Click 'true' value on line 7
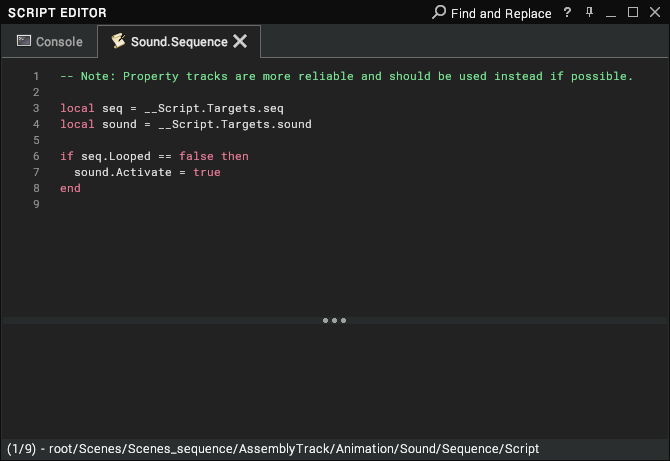670x461 pixels. 207,172
